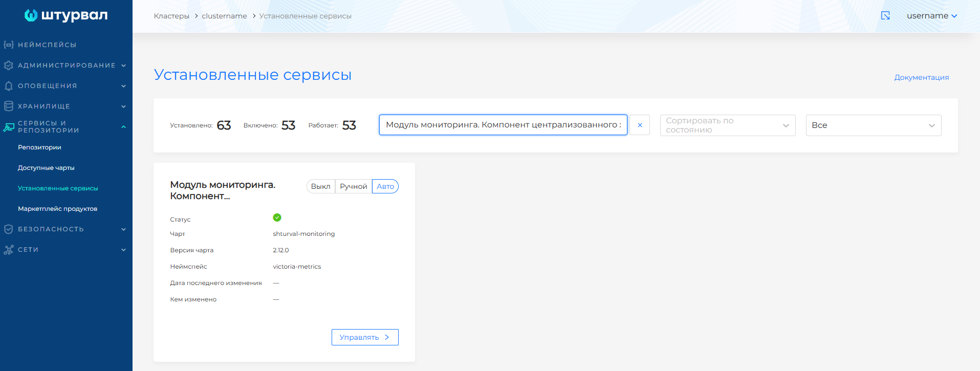
Task: Click the Администрирование gear icon
Action: click(9, 66)
